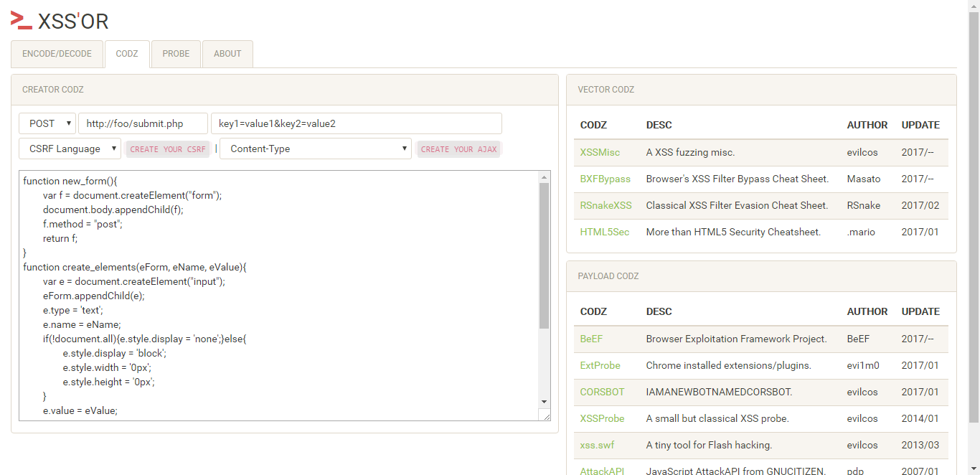The width and height of the screenshot is (980, 475).
Task: Click the CREATE YOUR CSRF button
Action: pyautogui.click(x=167, y=149)
